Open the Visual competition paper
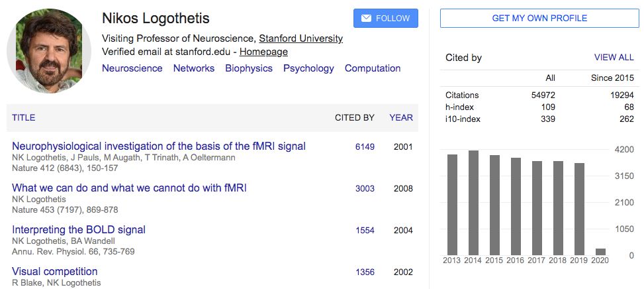 [x=55, y=272]
